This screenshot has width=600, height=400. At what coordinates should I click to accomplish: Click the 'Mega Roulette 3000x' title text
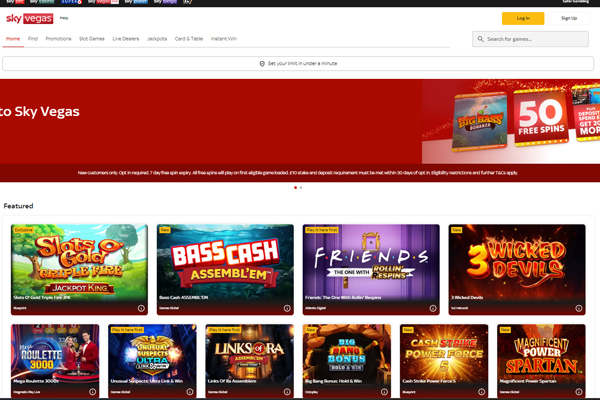click(36, 381)
